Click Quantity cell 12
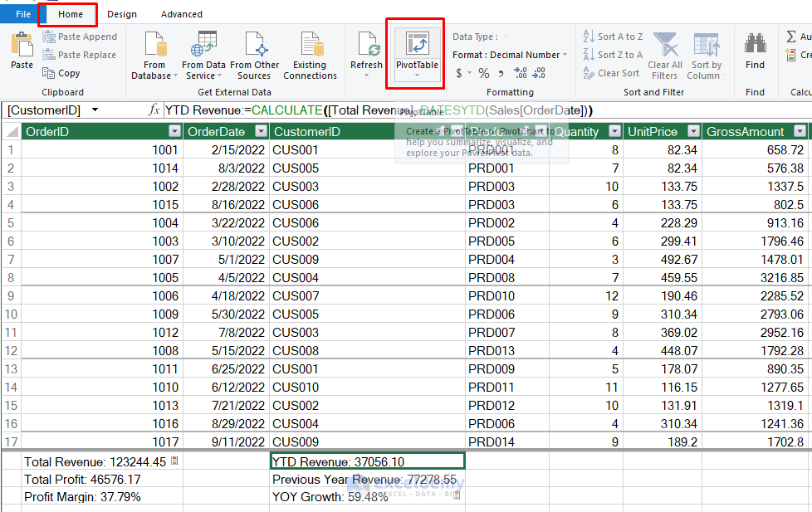Screen dimensions: 812x512 coord(586,296)
